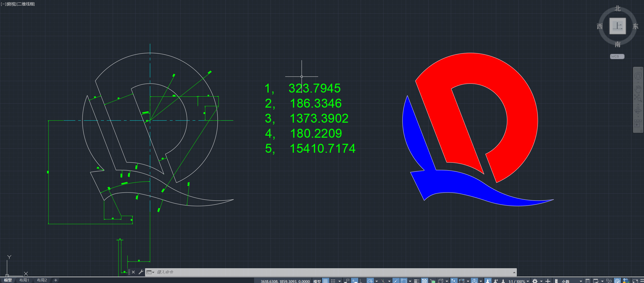644x283 pixels.
Task: Open the ShowMotion tool
Action: (x=638, y=123)
